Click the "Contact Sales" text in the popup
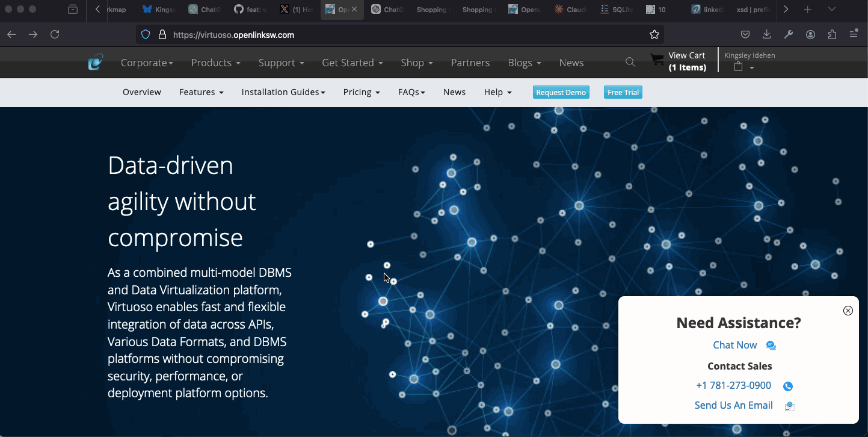This screenshot has width=868, height=437. coord(739,366)
